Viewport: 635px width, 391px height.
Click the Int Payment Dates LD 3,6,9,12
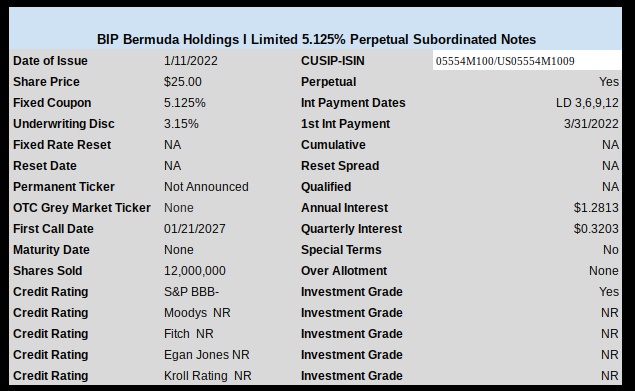pyautogui.click(x=587, y=103)
